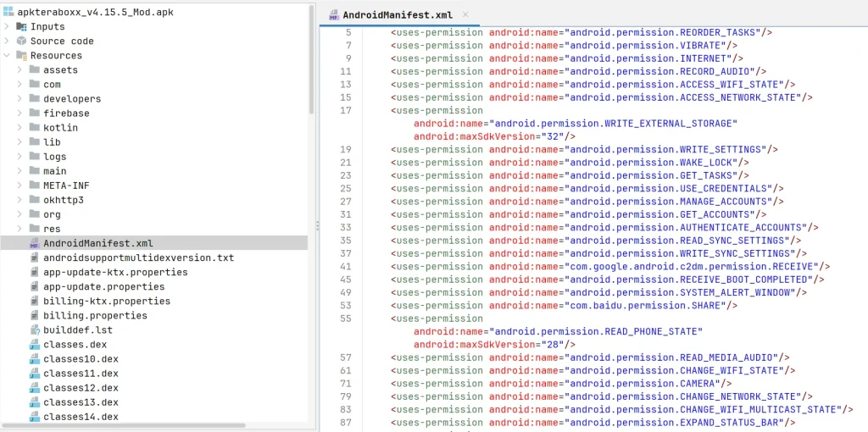Click the lib folder icon
868x432 pixels.
pyautogui.click(x=34, y=142)
